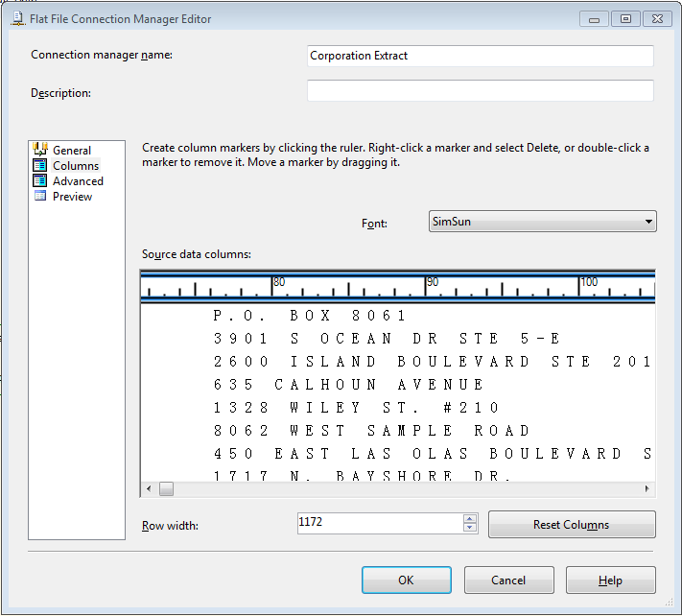Viewport: 682px width, 616px height.
Task: Click the 'Row width:' label
Action: coord(170,526)
